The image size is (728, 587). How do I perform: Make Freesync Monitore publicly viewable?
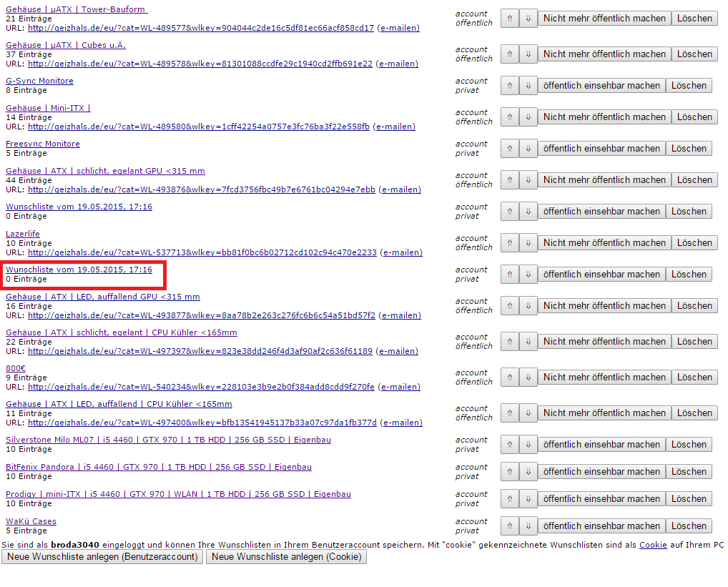[601, 149]
